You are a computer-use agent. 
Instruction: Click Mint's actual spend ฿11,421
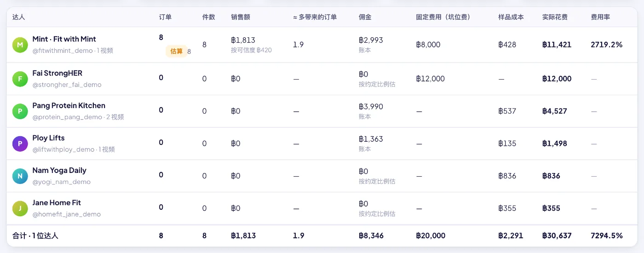click(x=557, y=45)
